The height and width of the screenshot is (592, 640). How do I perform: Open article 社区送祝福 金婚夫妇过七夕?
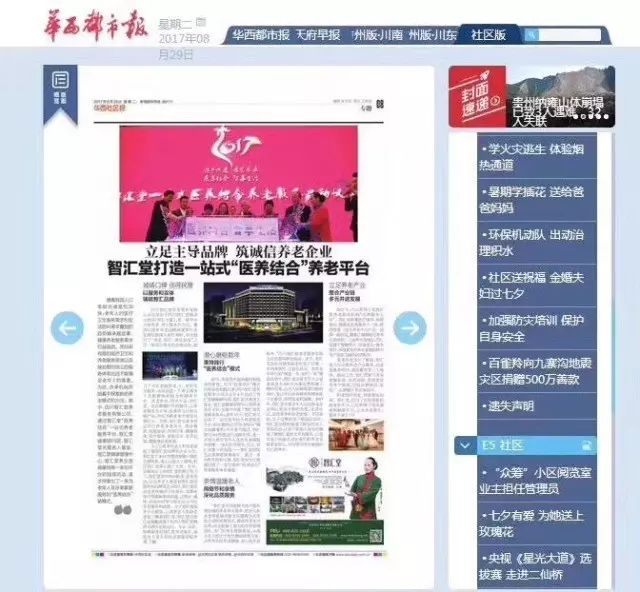pos(537,286)
